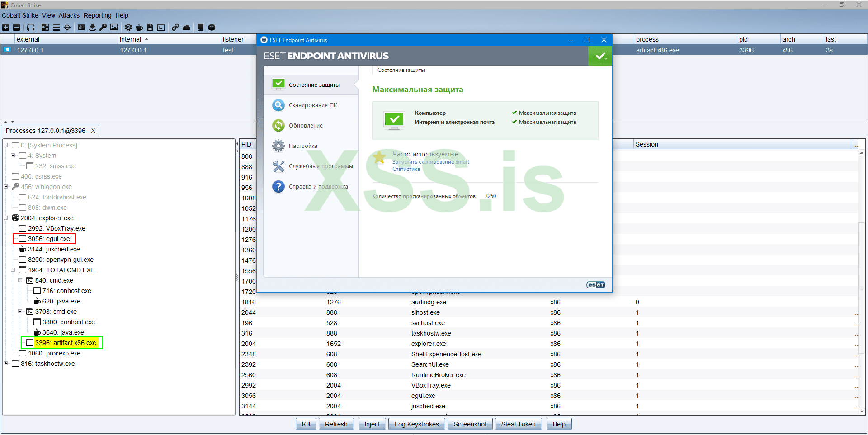Open Listeners via the headphones toolbar icon
The width and height of the screenshot is (868, 435).
(31, 28)
